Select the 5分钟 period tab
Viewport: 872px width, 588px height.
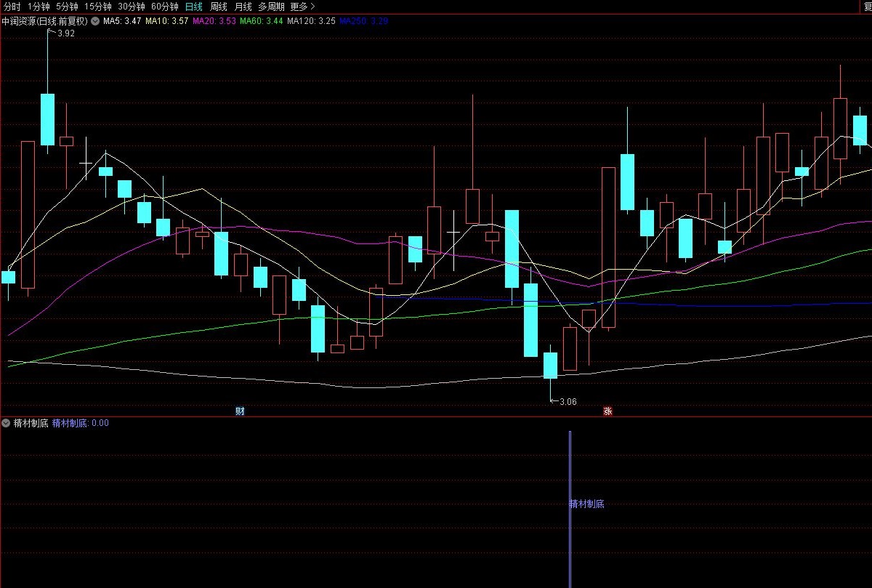(67, 7)
